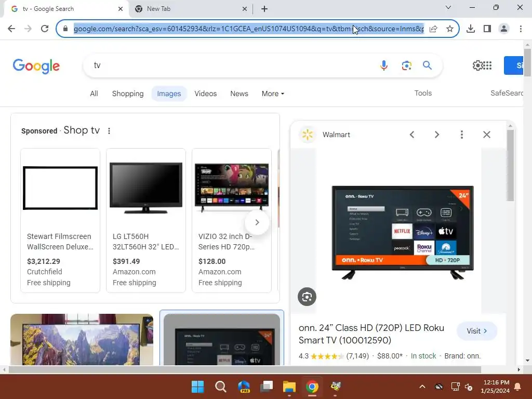Show hidden system tray icons
Viewport: 532px width, 399px height.
click(x=422, y=387)
